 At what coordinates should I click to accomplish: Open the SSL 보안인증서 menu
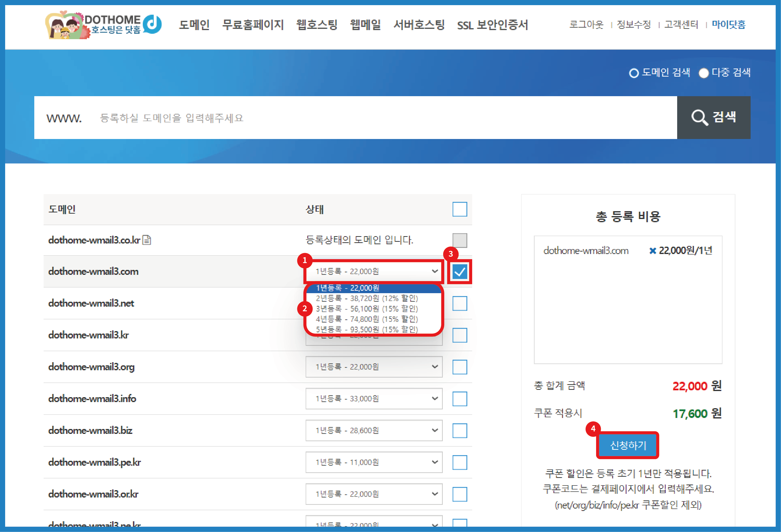(x=492, y=25)
